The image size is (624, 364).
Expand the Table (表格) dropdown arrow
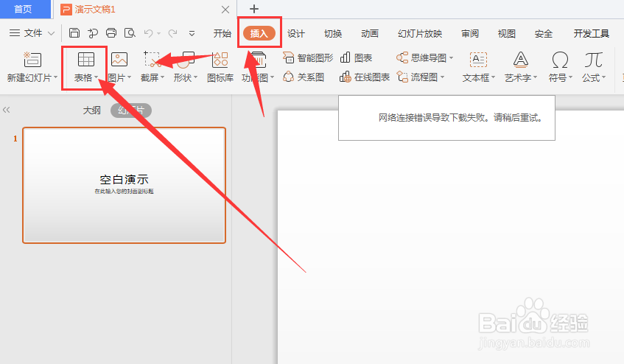pos(97,77)
